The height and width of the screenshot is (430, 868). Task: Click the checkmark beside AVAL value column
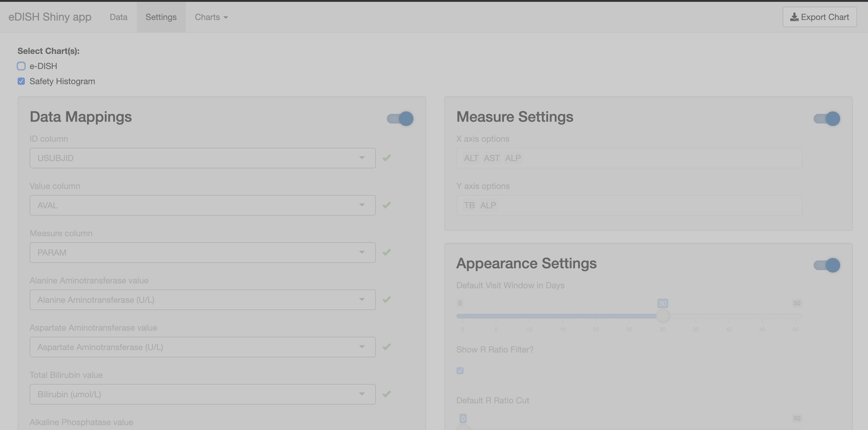click(386, 205)
